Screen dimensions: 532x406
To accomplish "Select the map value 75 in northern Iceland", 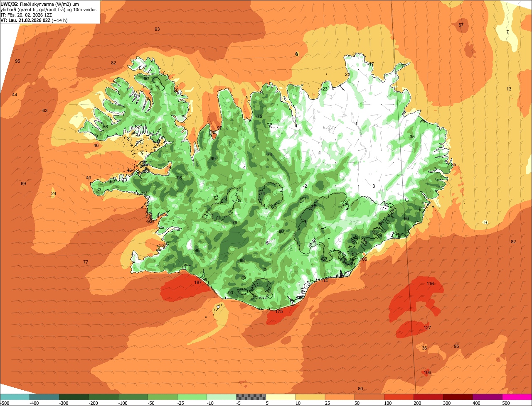I will (x=260, y=116).
